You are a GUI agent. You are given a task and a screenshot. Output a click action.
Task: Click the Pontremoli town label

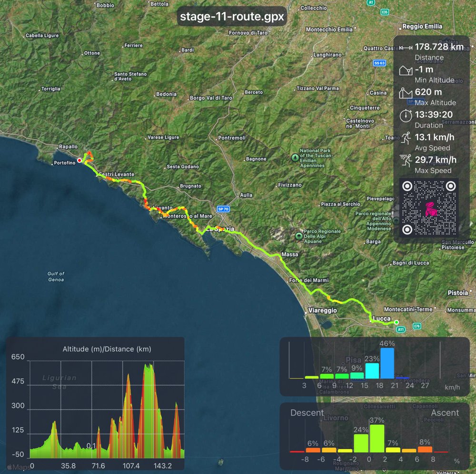coord(232,138)
